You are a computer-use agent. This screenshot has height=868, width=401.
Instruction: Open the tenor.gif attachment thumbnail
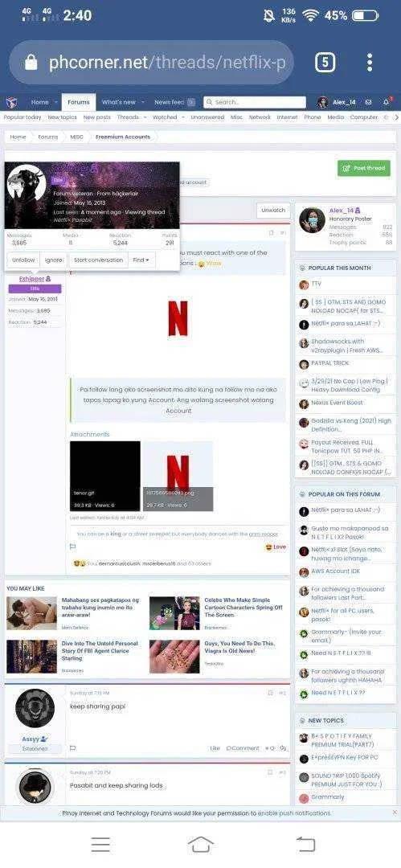[105, 476]
